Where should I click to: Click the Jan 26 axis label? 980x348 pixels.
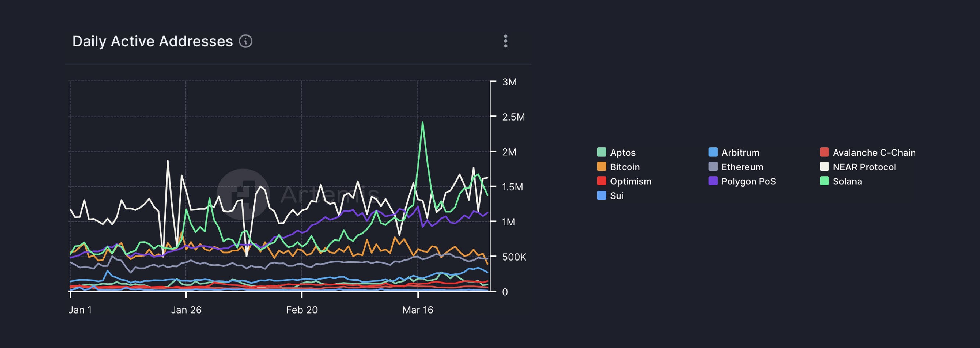point(186,310)
